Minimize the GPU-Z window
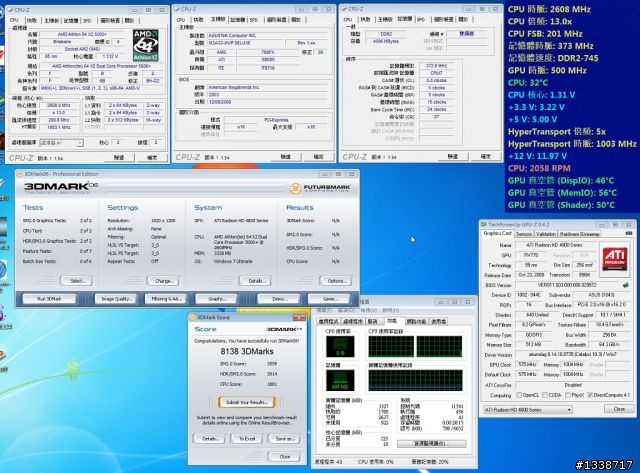Screen dimensions: 640x473 [602, 224]
